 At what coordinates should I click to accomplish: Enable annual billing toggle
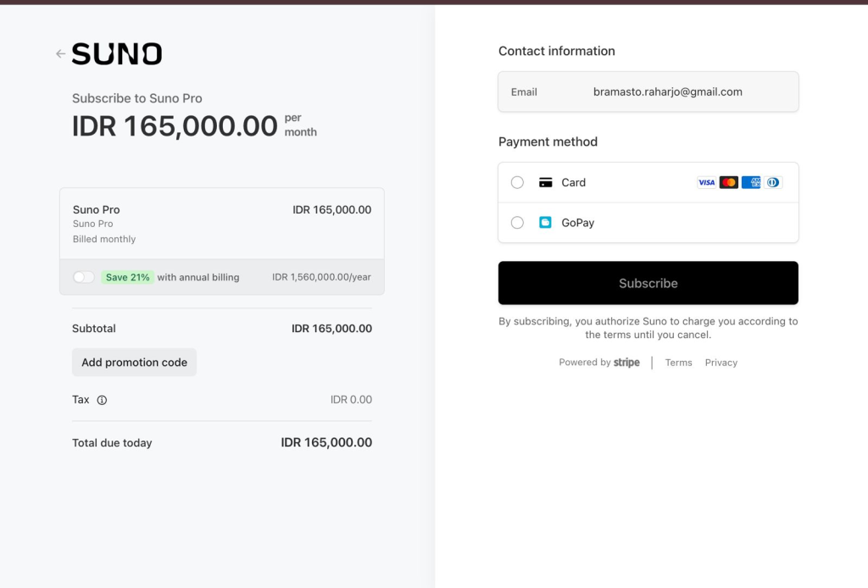[x=84, y=277]
